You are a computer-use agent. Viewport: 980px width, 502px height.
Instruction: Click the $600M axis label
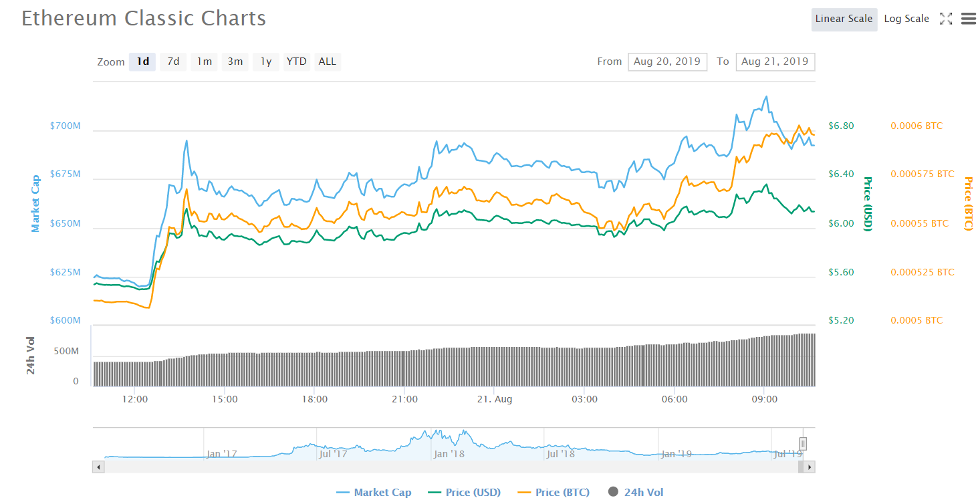pyautogui.click(x=65, y=320)
